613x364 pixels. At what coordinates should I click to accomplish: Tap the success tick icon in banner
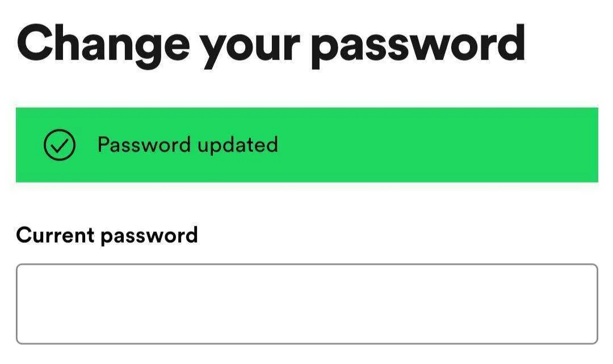tap(60, 145)
